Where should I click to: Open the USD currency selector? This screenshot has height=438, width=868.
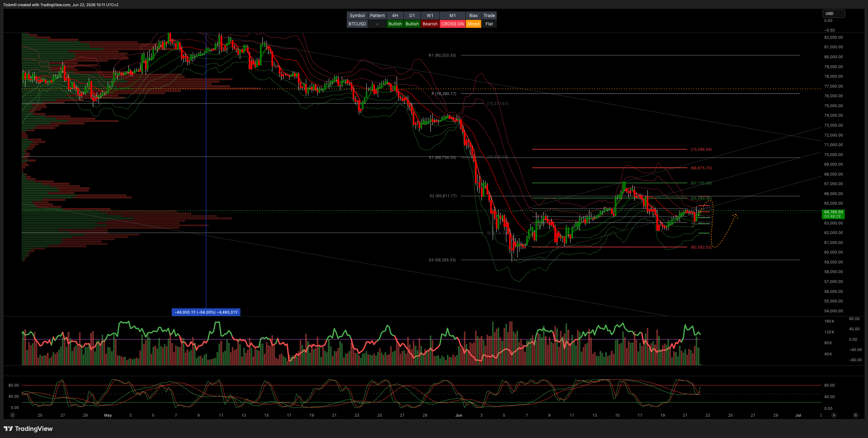[833, 14]
